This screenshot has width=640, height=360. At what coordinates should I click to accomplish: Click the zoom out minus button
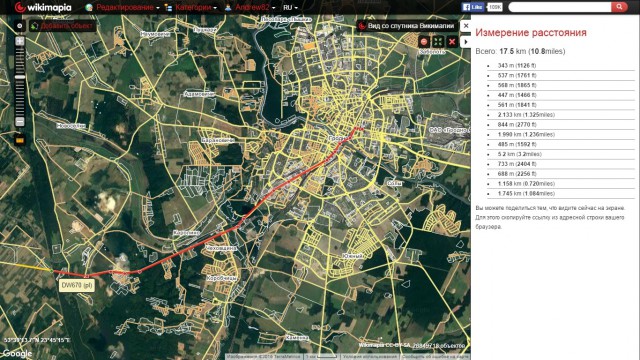pyautogui.click(x=20, y=122)
